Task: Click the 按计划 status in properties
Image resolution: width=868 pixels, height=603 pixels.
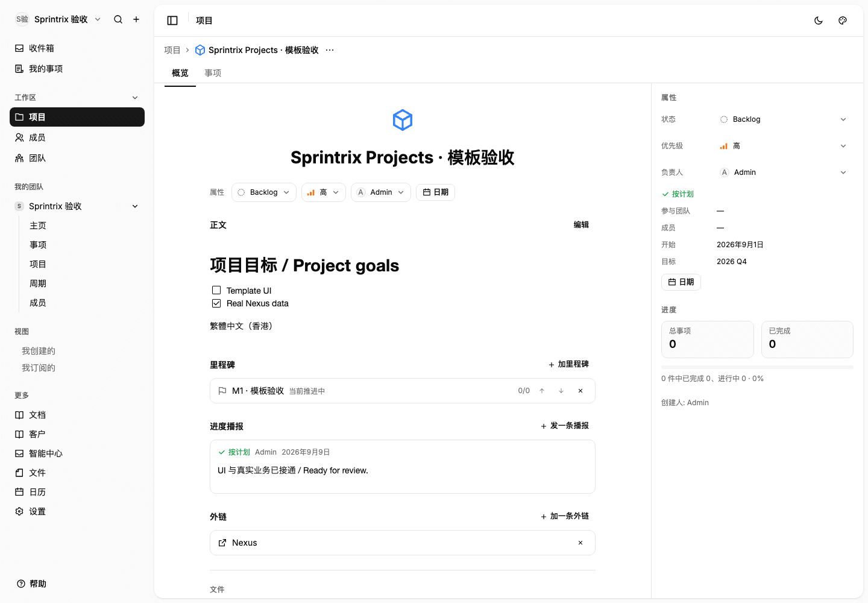Action: click(x=678, y=194)
